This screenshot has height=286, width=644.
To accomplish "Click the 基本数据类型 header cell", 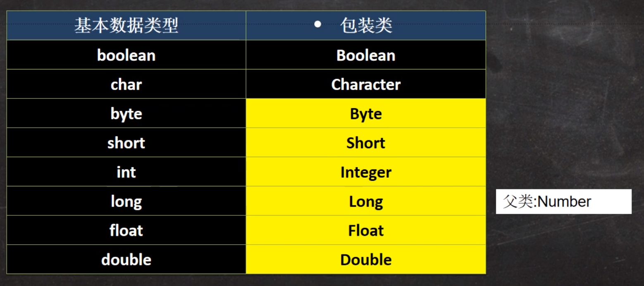I will click(x=126, y=26).
